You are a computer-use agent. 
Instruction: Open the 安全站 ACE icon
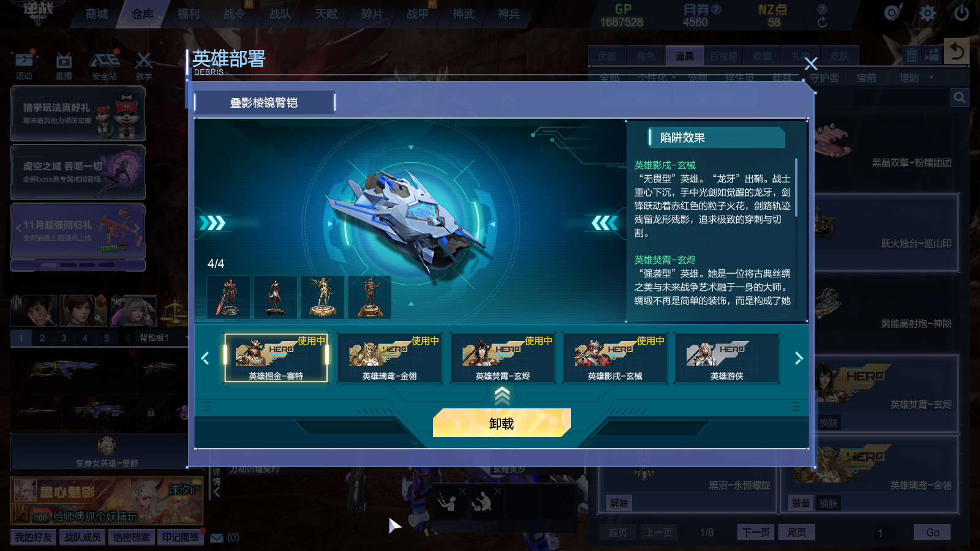point(105,61)
